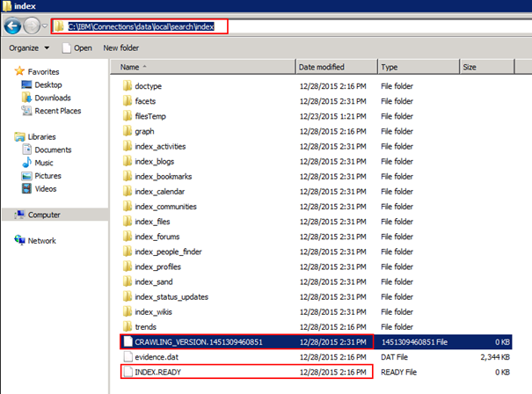The height and width of the screenshot is (394, 532).
Task: Collapse the Favorites tree group
Action: 9,71
